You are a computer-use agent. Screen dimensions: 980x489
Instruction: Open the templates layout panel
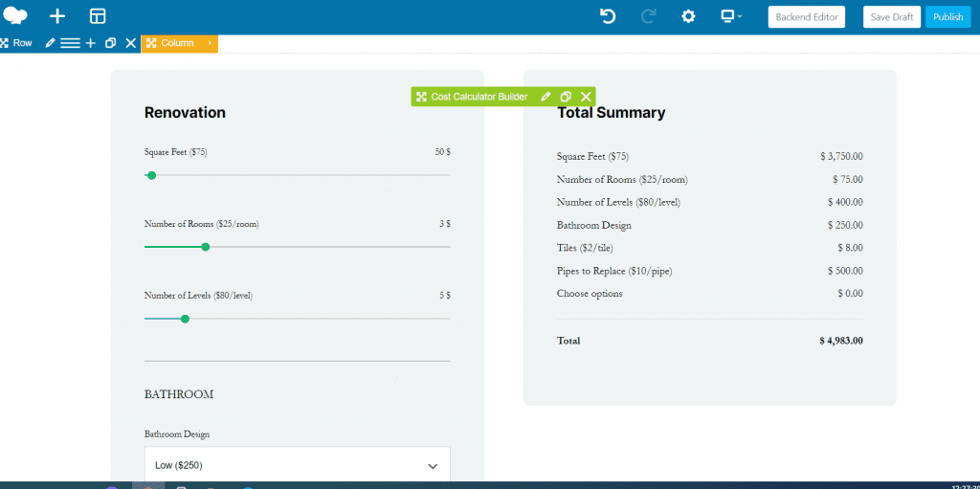click(x=98, y=17)
